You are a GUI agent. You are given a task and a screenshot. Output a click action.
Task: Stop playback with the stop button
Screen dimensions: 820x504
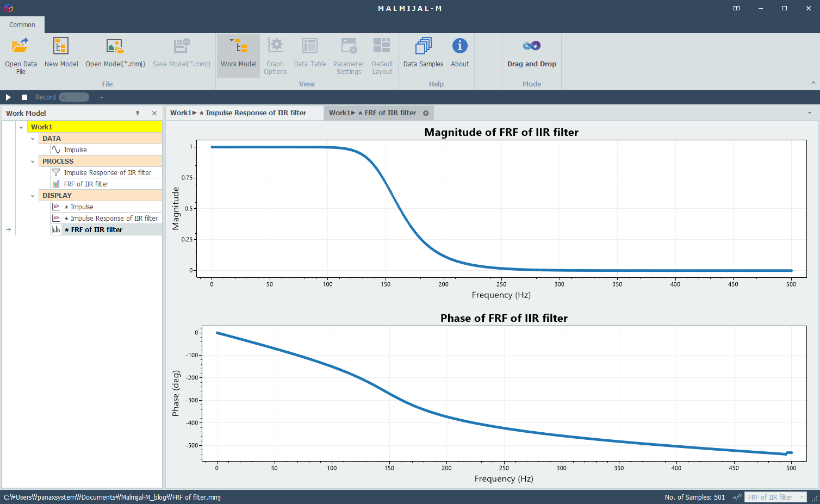pos(24,97)
